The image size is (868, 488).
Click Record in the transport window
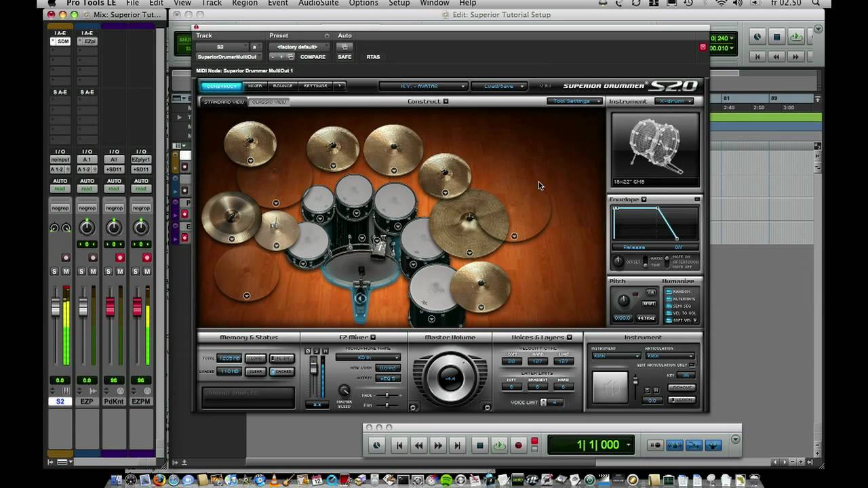coord(519,445)
